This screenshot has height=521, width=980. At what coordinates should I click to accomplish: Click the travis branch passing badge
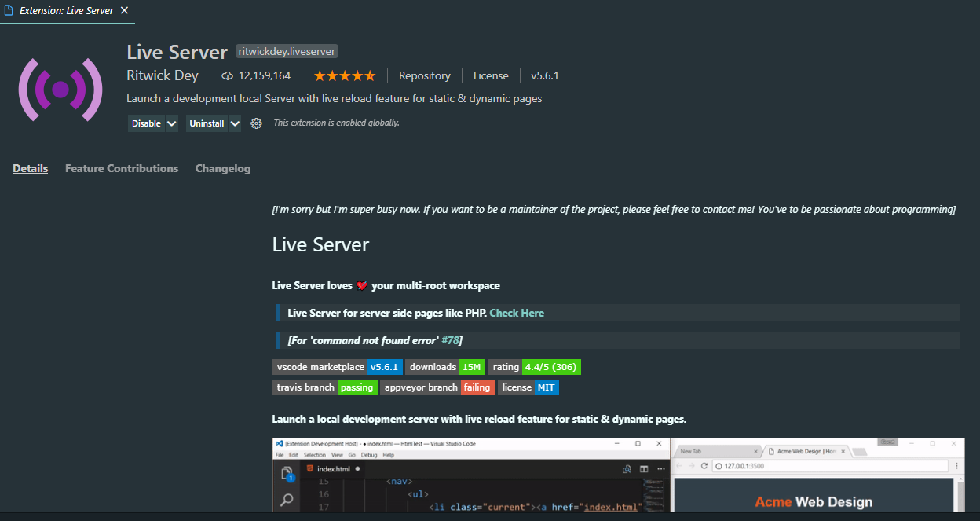click(325, 387)
